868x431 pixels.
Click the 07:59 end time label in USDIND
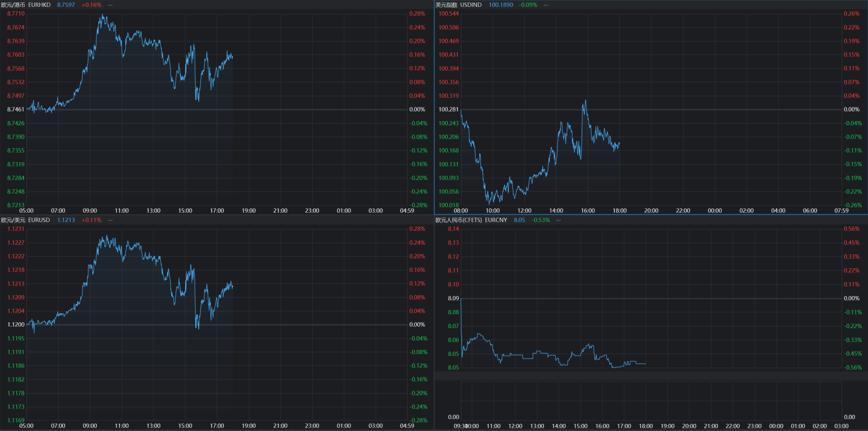[x=841, y=210]
